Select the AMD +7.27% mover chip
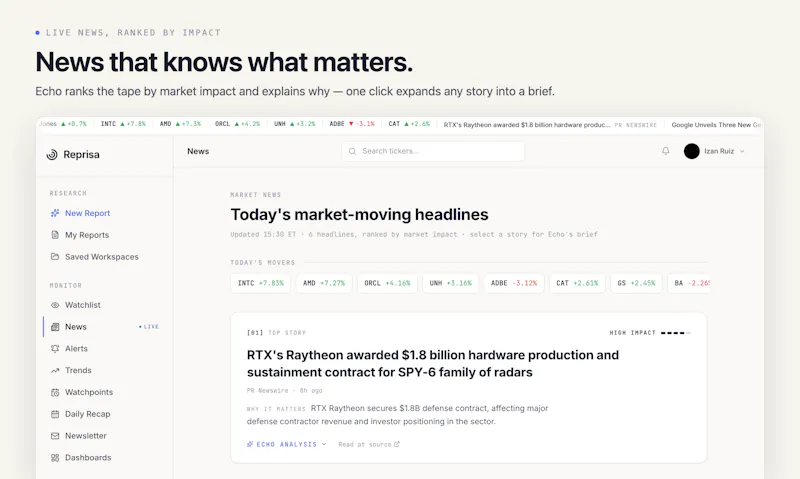The width and height of the screenshot is (800, 479). (x=324, y=283)
